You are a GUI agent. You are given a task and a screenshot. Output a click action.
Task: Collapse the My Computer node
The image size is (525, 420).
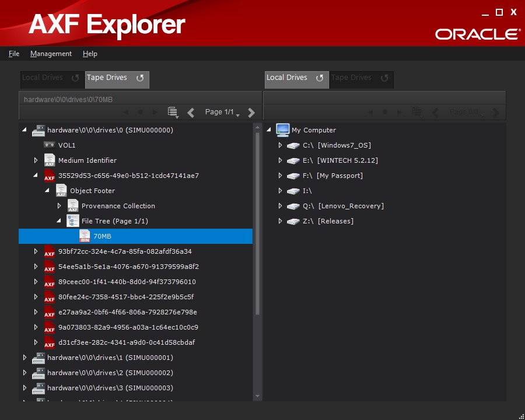coord(268,129)
